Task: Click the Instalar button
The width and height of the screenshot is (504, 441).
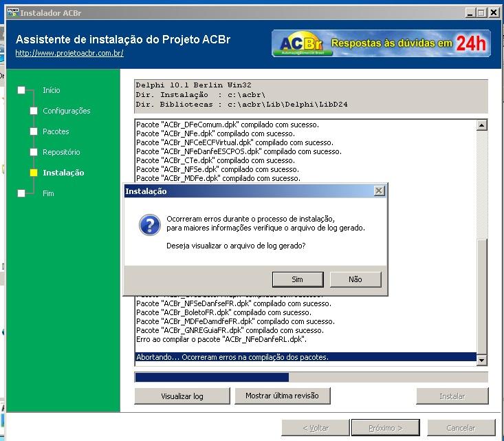Action: click(452, 396)
